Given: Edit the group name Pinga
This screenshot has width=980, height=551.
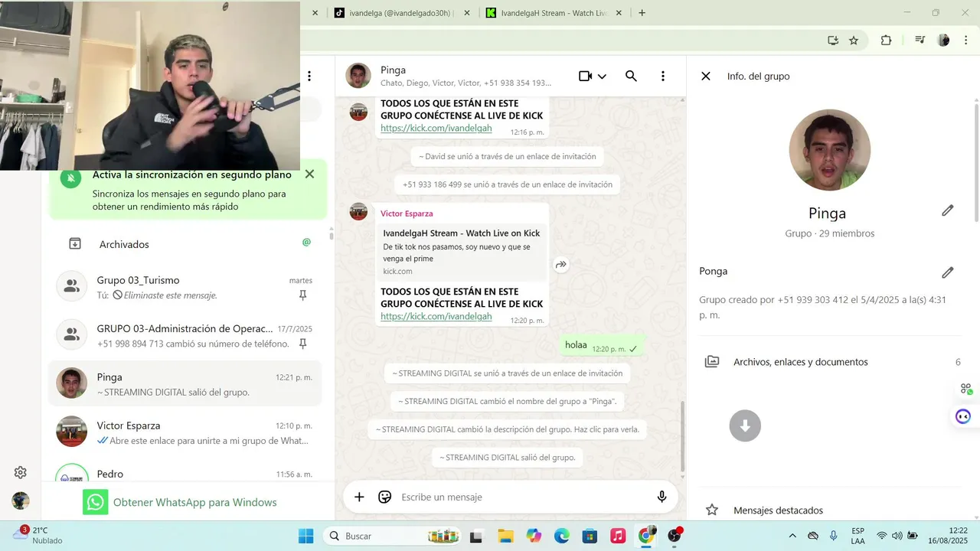Looking at the screenshot, I should [948, 210].
